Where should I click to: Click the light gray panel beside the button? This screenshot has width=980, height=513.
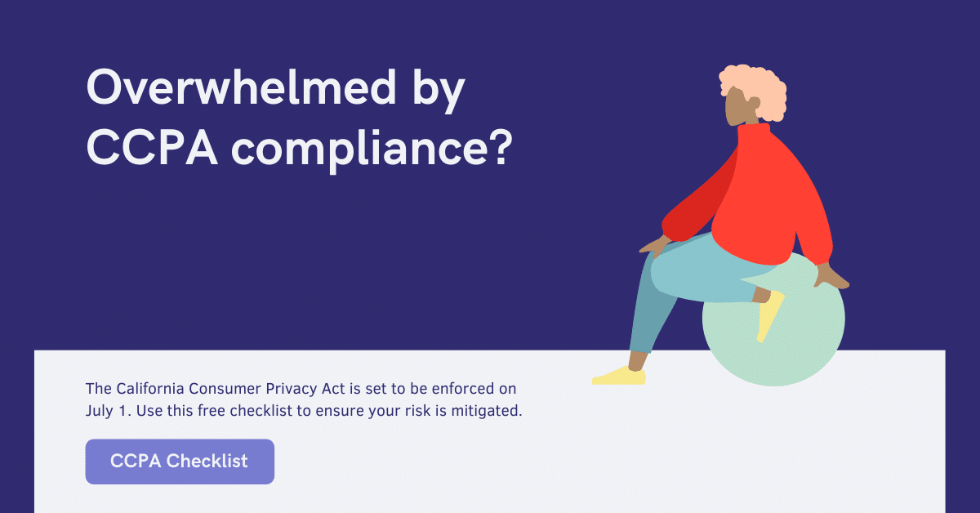tap(572, 462)
